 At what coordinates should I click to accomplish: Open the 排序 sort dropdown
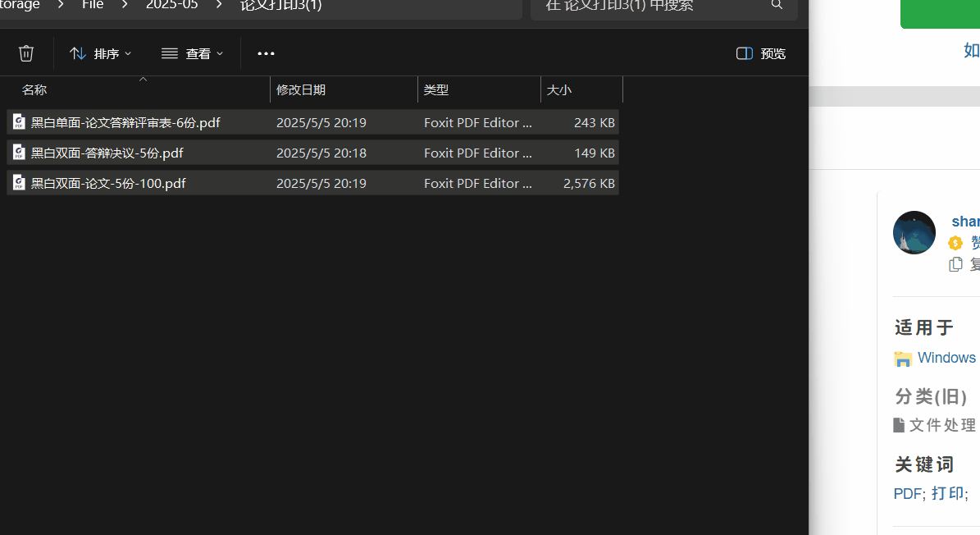(100, 53)
